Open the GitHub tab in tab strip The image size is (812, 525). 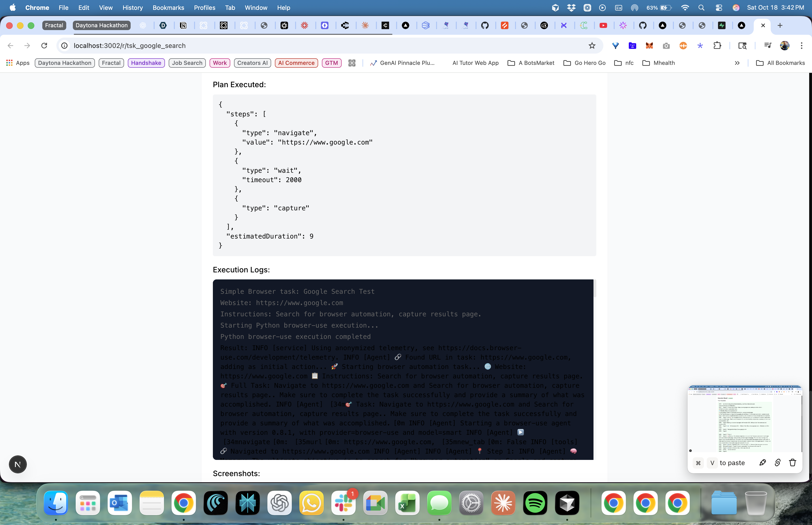[x=484, y=25]
